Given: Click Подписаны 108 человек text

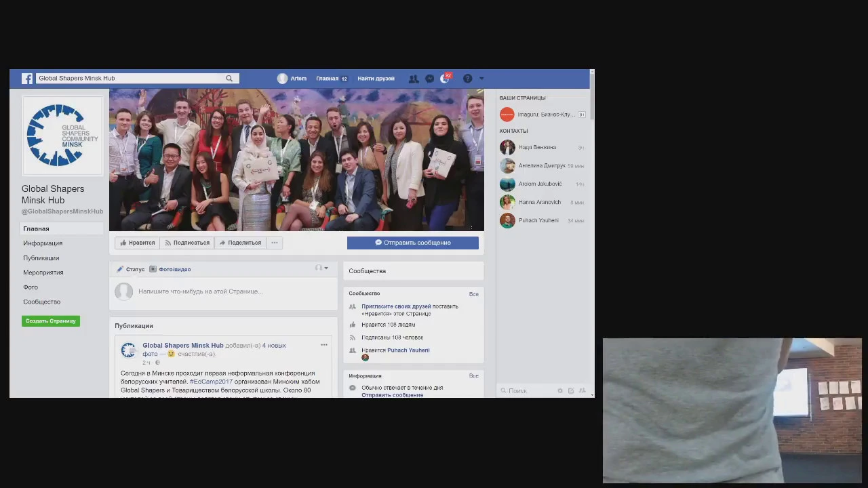Looking at the screenshot, I should pos(392,338).
